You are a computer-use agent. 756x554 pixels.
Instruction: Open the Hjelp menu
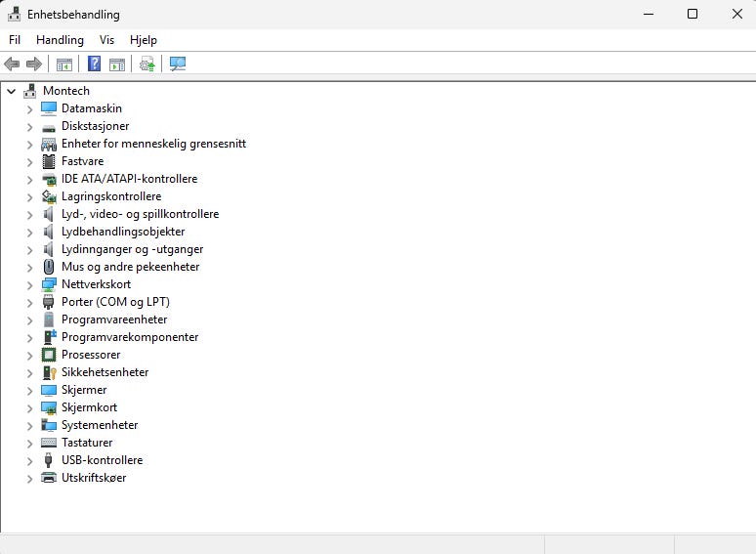[144, 40]
